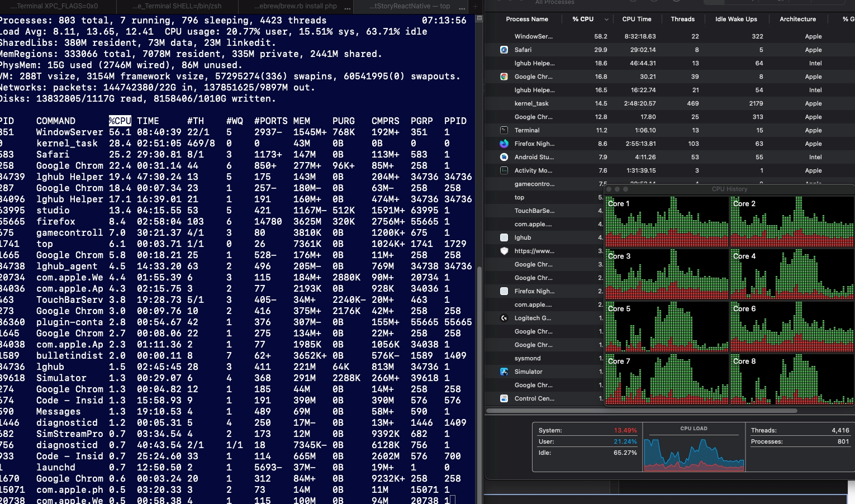
Task: Toggle sort direction with % CPU chevron
Action: point(606,20)
